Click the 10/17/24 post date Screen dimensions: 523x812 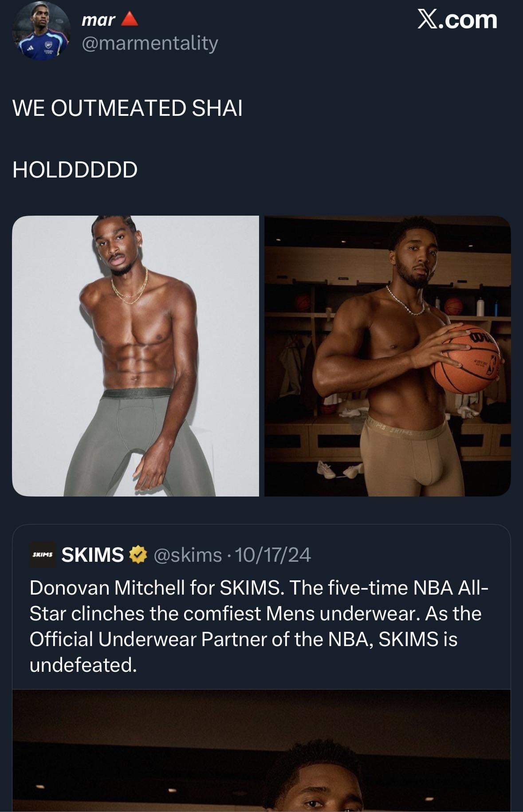pos(273,555)
